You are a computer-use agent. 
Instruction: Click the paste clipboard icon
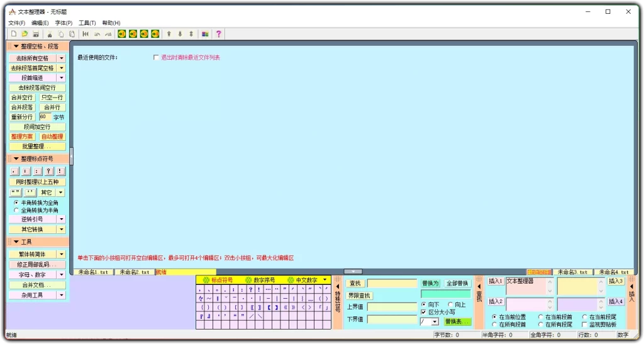72,34
